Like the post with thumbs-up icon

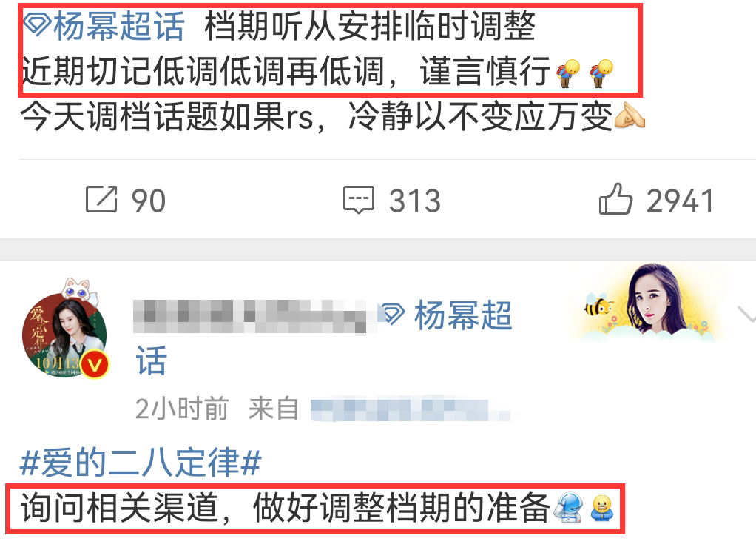point(615,198)
